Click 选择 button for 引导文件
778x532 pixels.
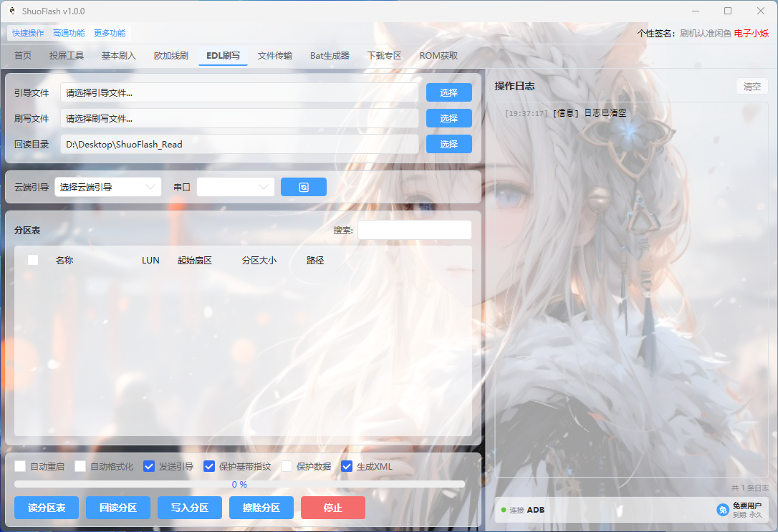pos(449,92)
